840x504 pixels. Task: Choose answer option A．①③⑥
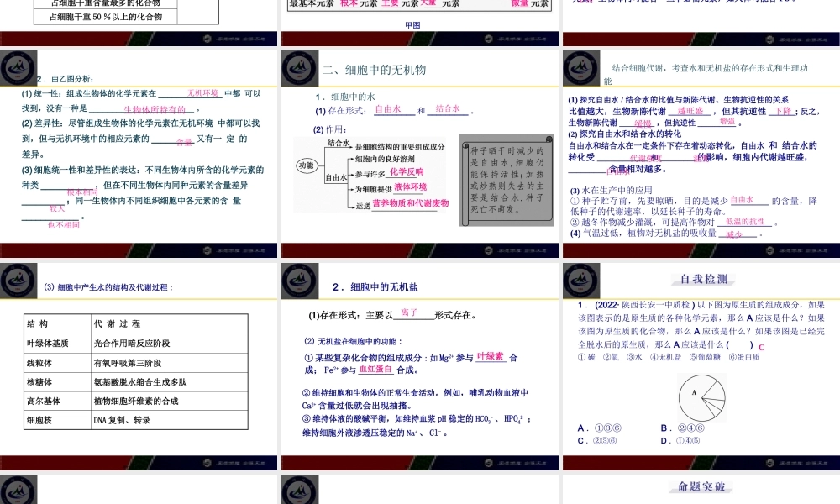point(600,428)
